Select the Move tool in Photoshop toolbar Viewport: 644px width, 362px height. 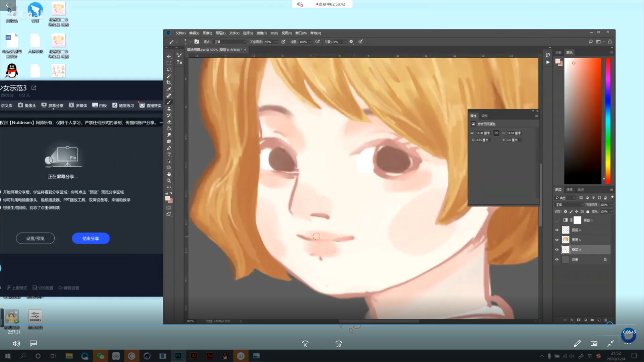169,56
